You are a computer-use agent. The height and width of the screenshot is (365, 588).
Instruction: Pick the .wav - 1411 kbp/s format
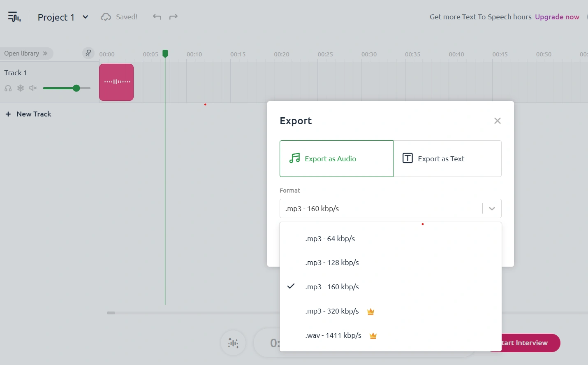333,335
